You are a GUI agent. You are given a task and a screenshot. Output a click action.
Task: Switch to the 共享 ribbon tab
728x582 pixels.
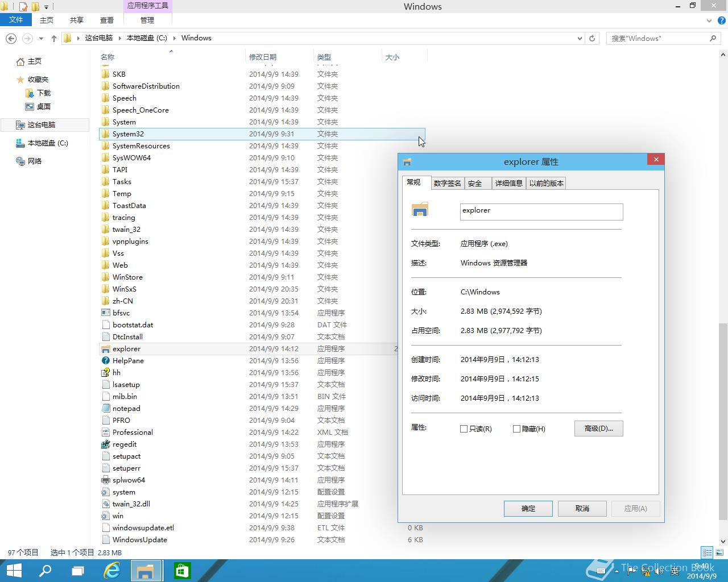click(x=76, y=20)
